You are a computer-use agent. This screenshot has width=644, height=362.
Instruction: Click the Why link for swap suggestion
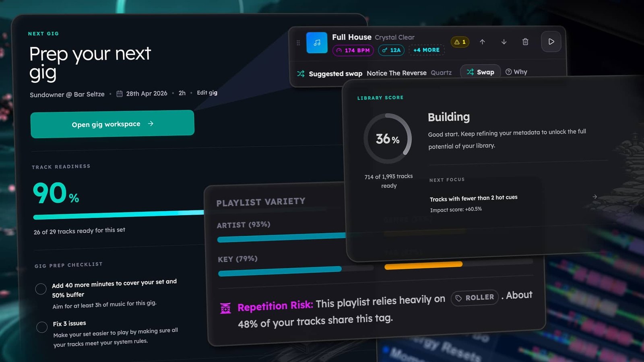(x=516, y=72)
